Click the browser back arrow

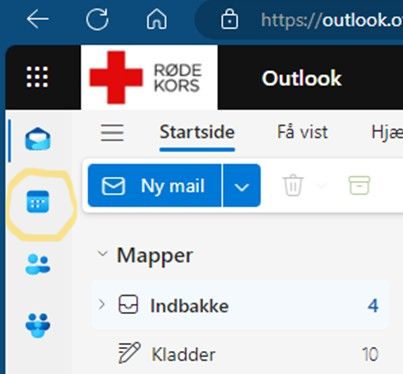pos(38,19)
